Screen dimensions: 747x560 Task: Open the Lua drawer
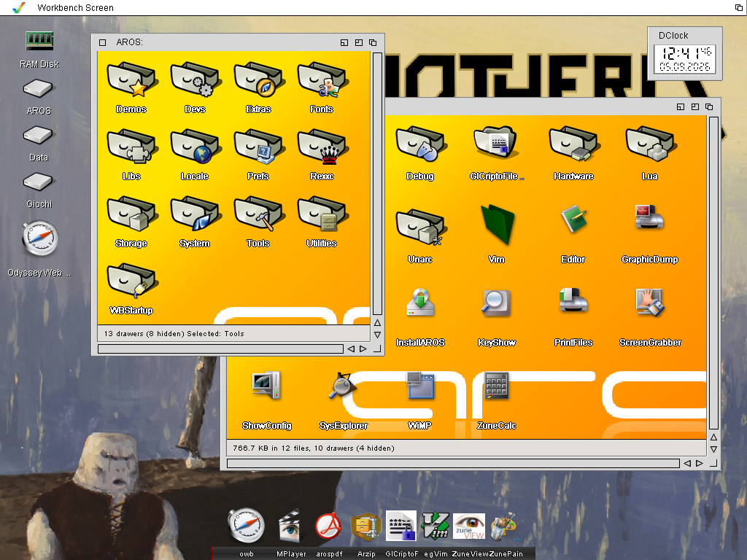pyautogui.click(x=650, y=144)
